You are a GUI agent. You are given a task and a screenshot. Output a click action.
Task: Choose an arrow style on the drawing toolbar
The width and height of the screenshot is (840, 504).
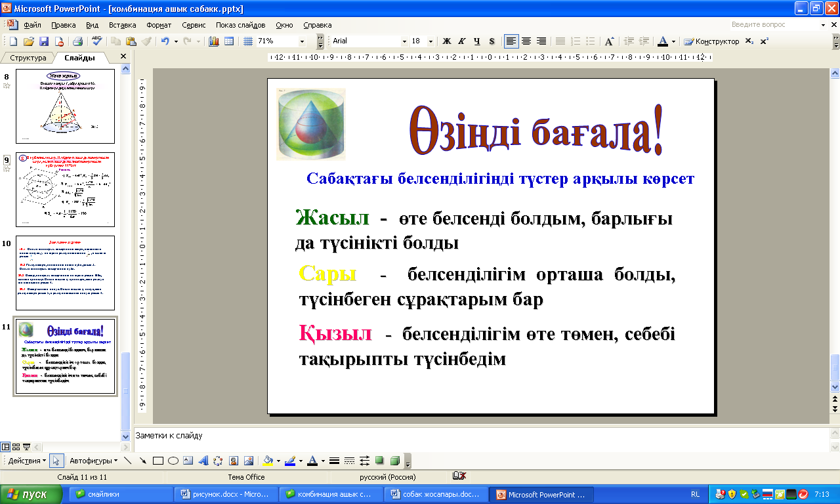point(364,461)
